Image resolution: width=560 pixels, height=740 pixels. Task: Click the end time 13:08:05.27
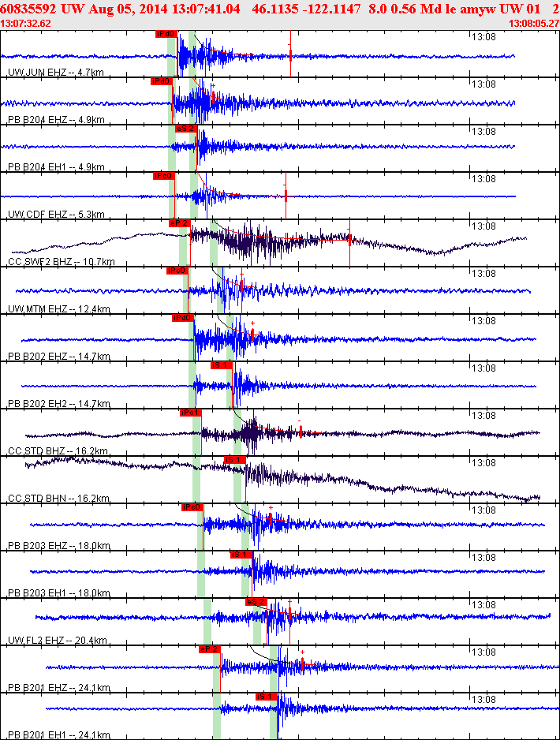[x=534, y=24]
